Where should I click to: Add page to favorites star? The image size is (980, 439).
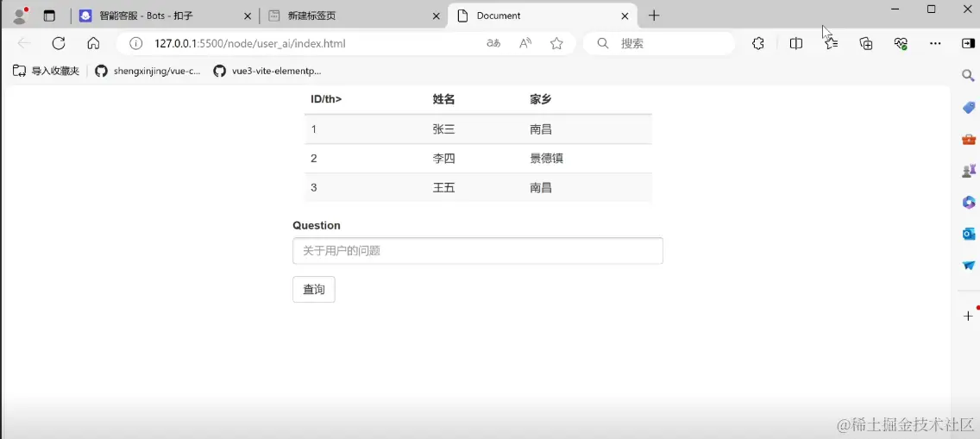556,43
